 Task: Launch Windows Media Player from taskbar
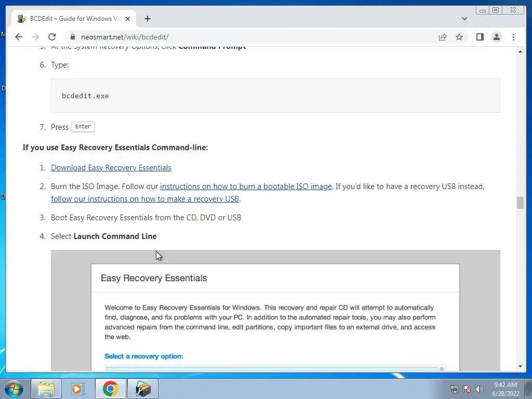pos(78,389)
